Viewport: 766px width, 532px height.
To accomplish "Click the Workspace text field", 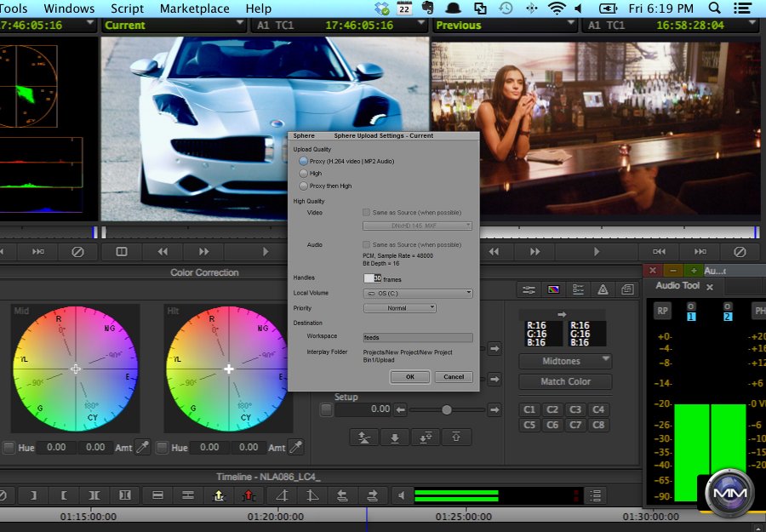I will (x=417, y=338).
